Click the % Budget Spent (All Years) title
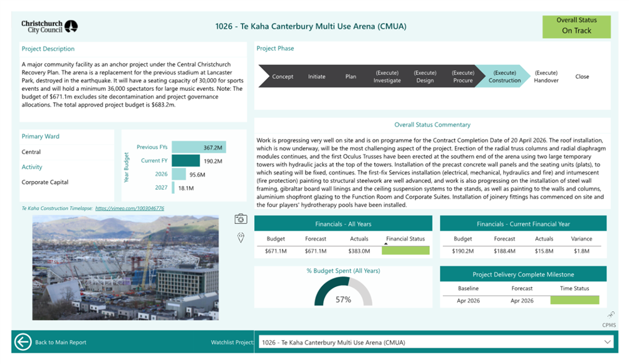 click(x=343, y=271)
